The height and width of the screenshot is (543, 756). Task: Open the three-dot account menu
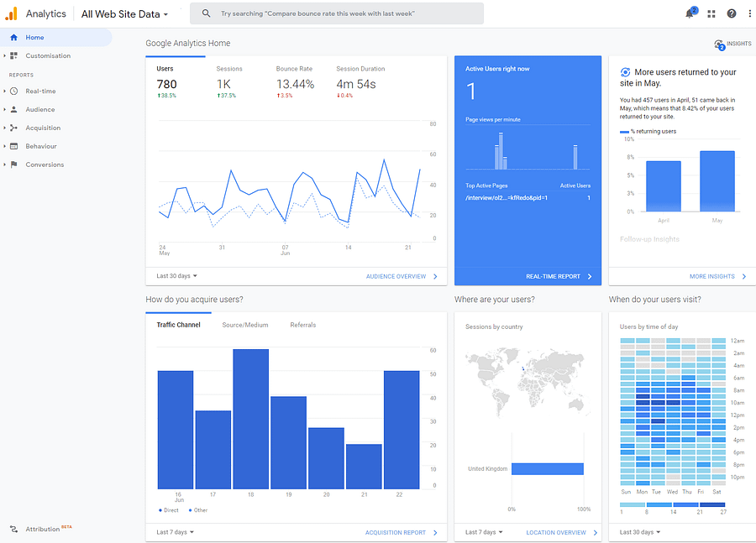pos(749,13)
